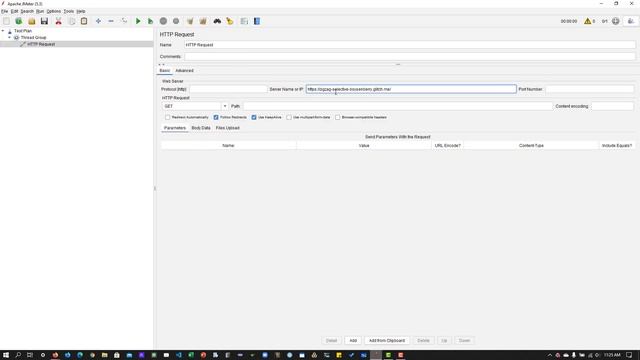The width and height of the screenshot is (640, 360).
Task: Click the Server Name or IP field
Action: pos(411,89)
